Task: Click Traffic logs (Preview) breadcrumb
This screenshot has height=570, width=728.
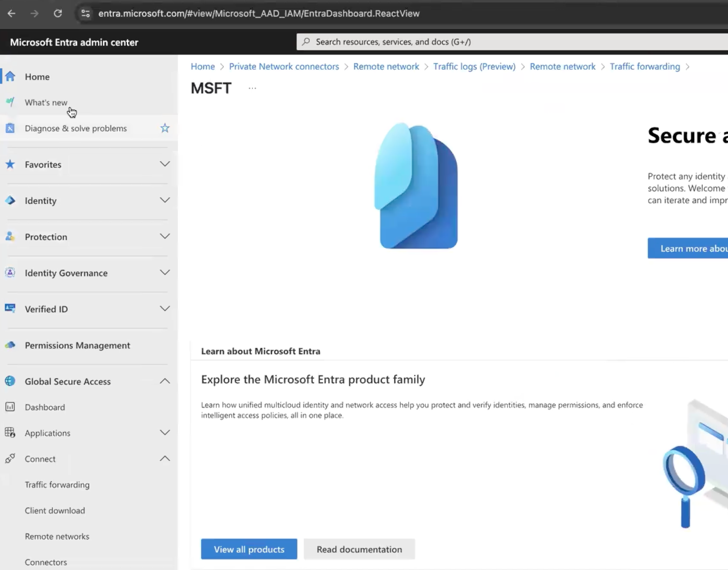Action: point(474,66)
